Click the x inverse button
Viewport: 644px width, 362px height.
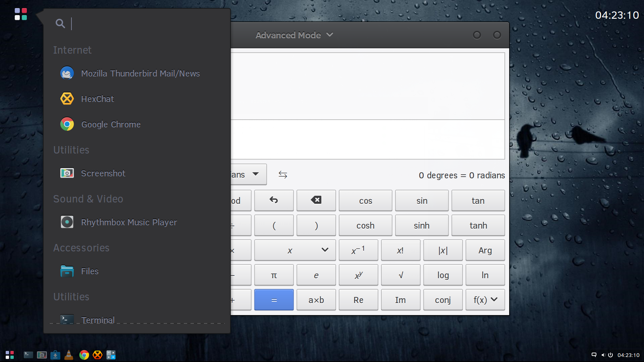[358, 250]
